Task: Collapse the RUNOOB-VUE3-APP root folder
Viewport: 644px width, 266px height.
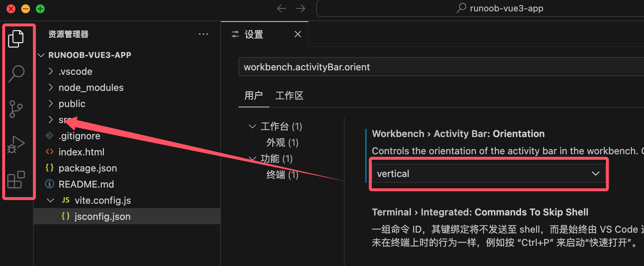Action: pos(89,55)
